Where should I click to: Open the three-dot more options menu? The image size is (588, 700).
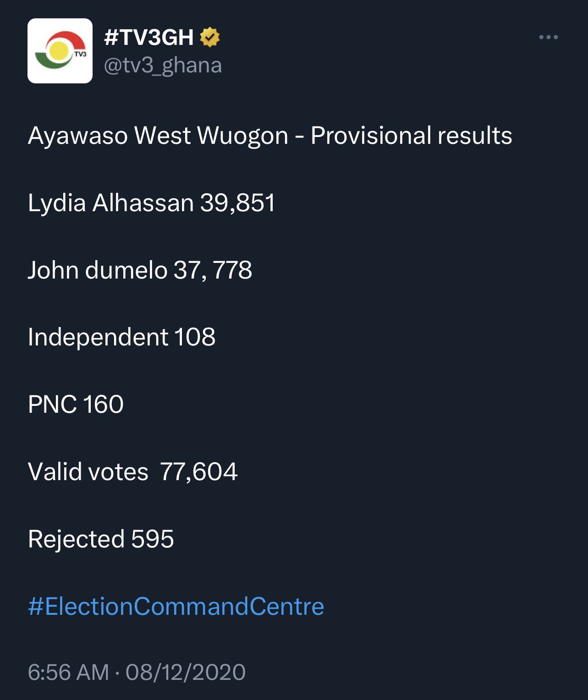point(548,37)
